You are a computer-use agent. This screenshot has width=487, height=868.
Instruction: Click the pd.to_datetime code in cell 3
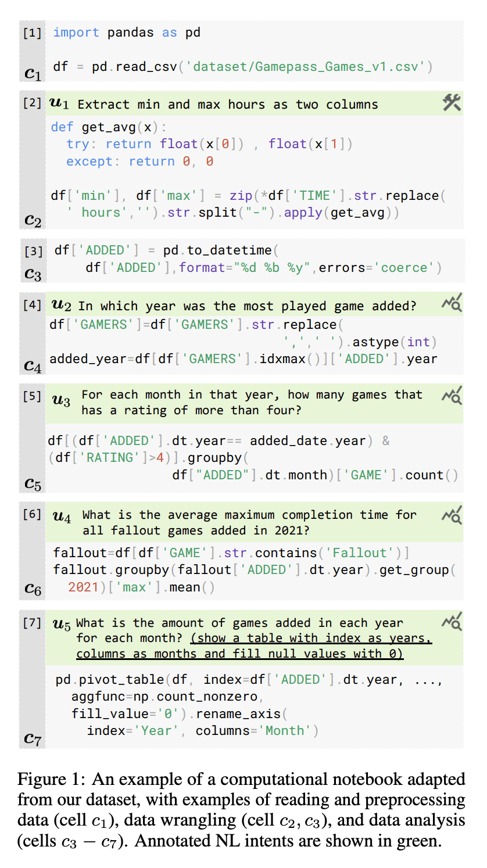click(x=217, y=250)
